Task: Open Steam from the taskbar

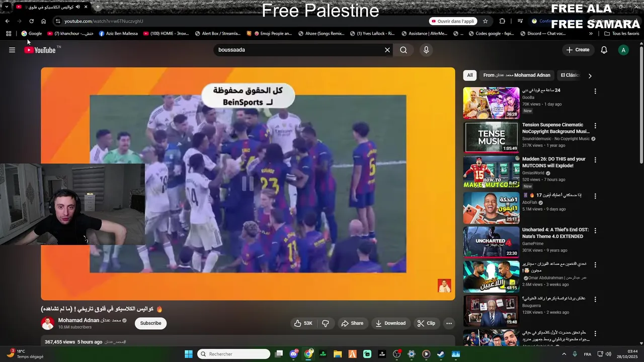Action: pyautogui.click(x=441, y=354)
